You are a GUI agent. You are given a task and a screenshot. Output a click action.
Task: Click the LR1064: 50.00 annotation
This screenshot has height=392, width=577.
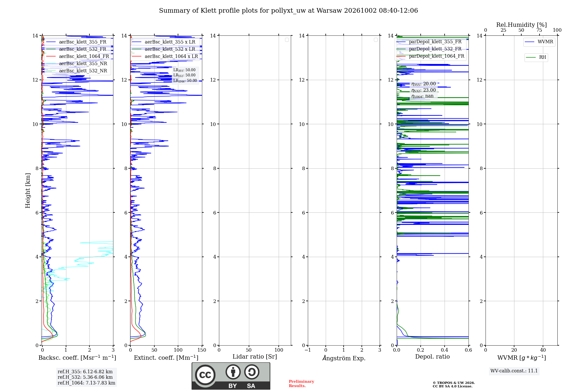pos(185,81)
